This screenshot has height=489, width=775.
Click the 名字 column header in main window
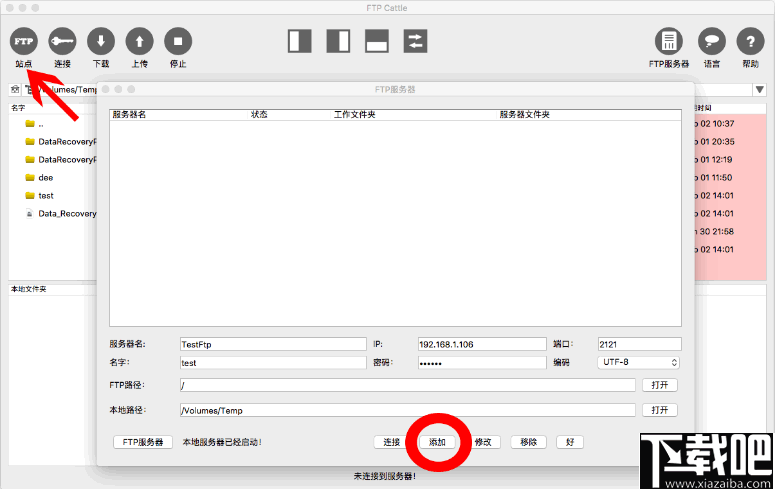coord(18,107)
